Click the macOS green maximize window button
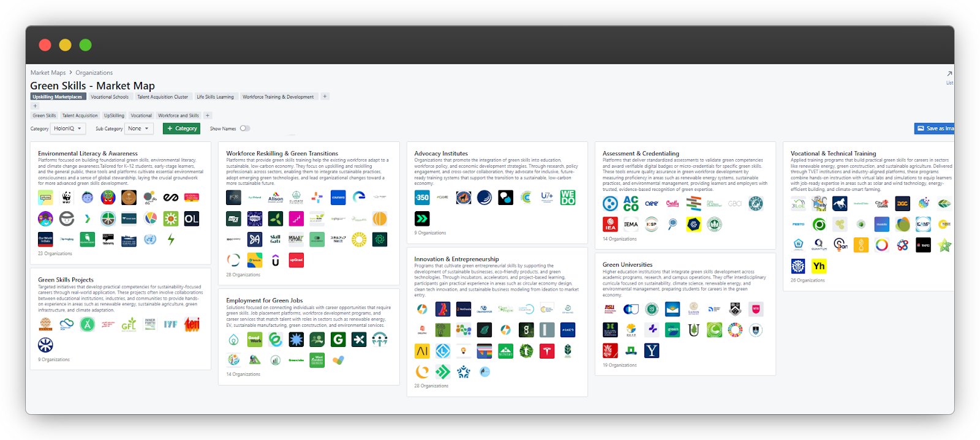980x440 pixels. (x=85, y=45)
